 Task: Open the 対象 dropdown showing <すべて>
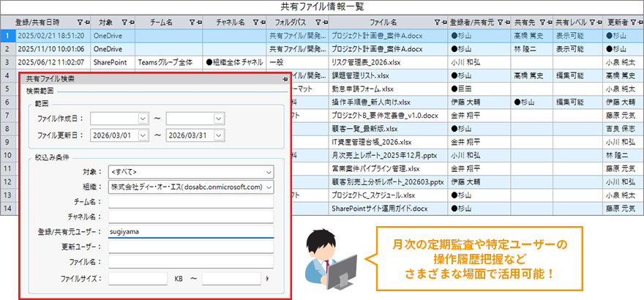point(268,172)
